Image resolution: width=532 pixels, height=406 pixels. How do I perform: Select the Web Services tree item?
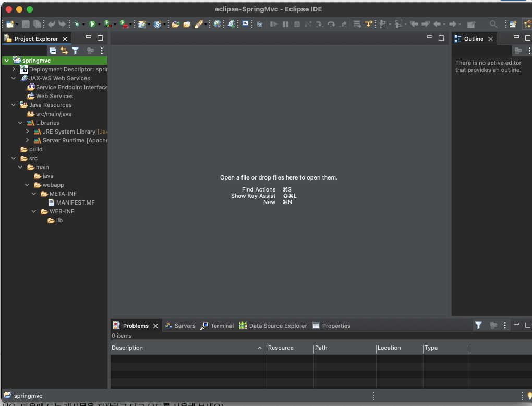point(50,96)
